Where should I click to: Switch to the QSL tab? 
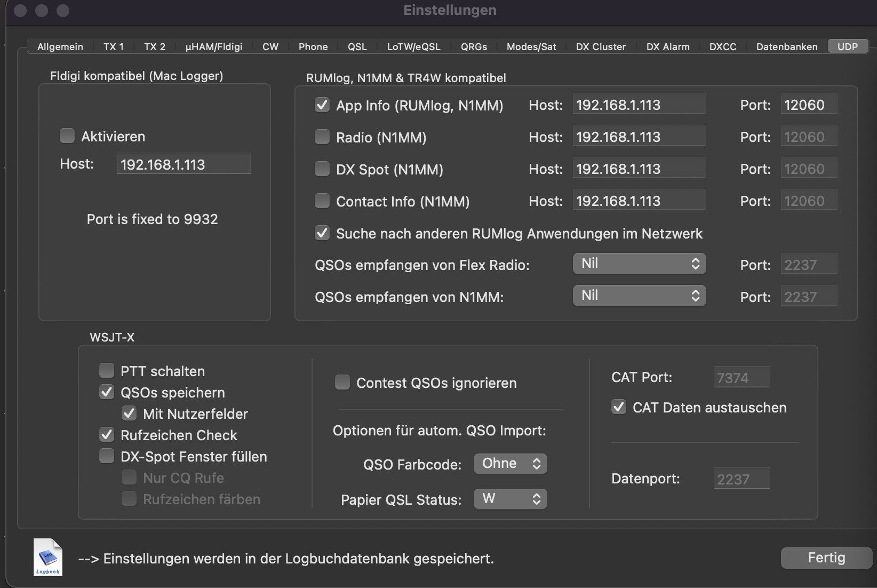point(357,46)
